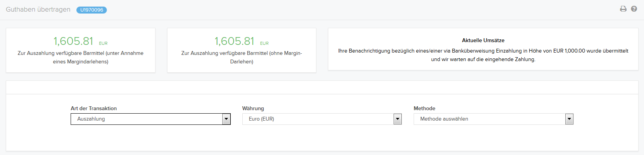Click the Aktuelle Umsätze heading
644x155 pixels.
(x=483, y=40)
